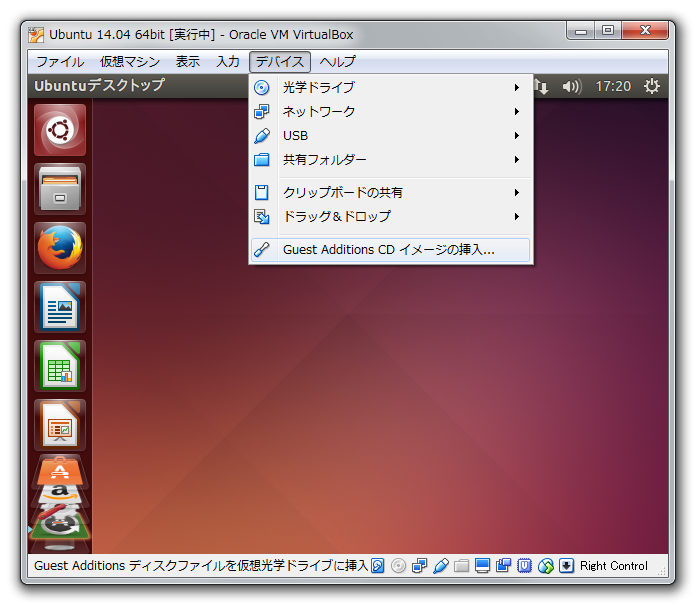Open the ヘルプ menu
Image resolution: width=696 pixels, height=605 pixels.
(337, 62)
